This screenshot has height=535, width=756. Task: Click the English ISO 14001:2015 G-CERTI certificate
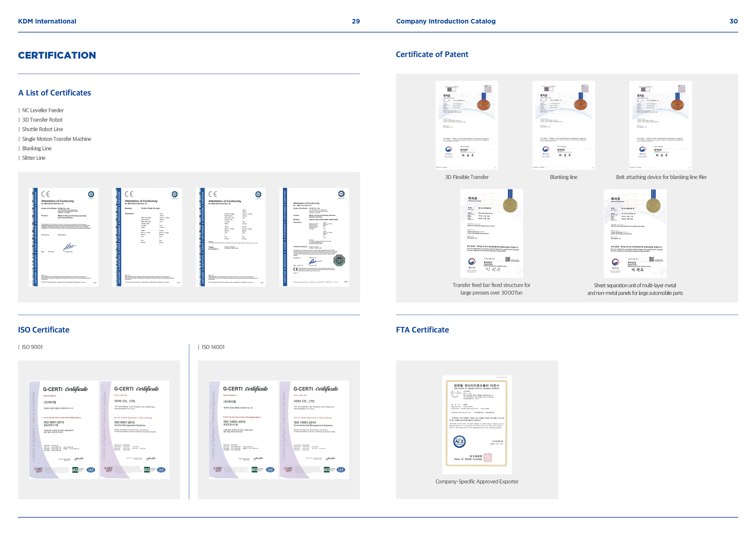pos(314,430)
